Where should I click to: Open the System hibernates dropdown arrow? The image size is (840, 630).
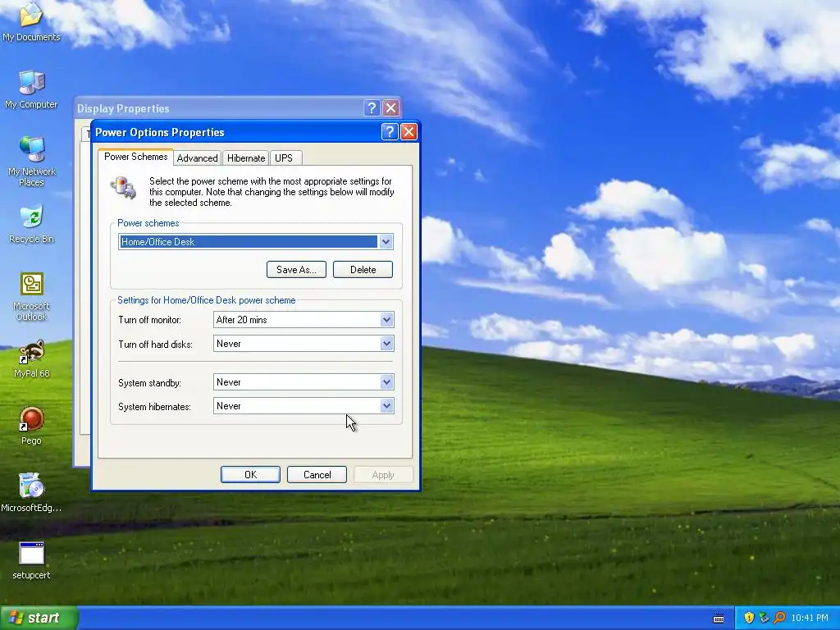coord(386,405)
